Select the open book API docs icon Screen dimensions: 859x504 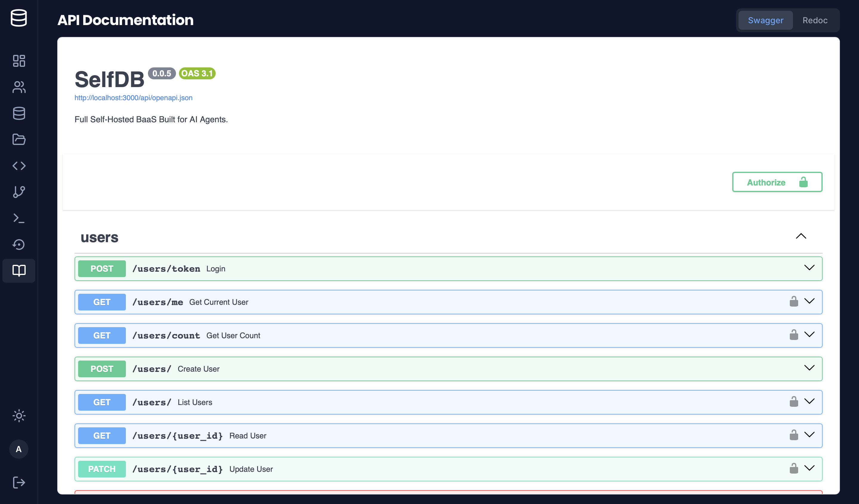[19, 271]
